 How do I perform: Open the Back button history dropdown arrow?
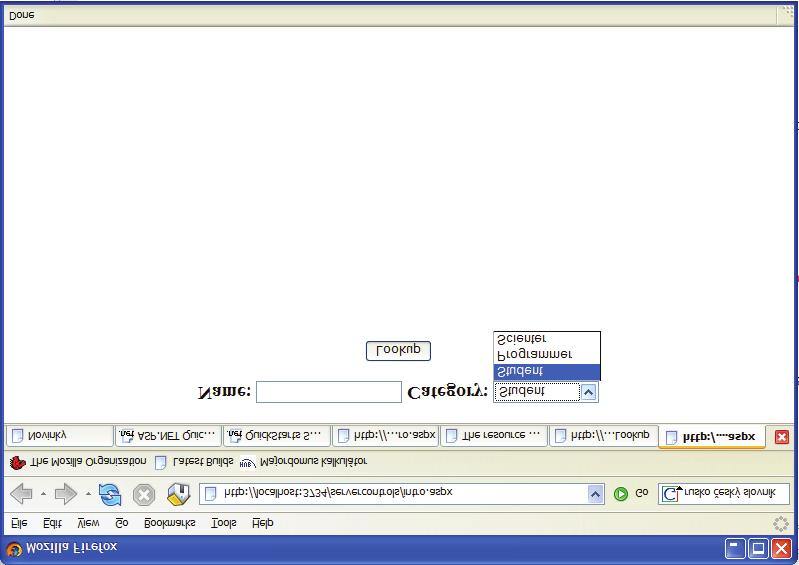(43, 494)
